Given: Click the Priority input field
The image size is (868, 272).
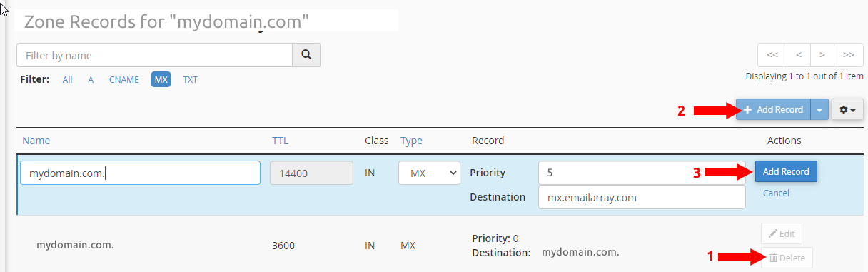Looking at the screenshot, I should (x=642, y=173).
